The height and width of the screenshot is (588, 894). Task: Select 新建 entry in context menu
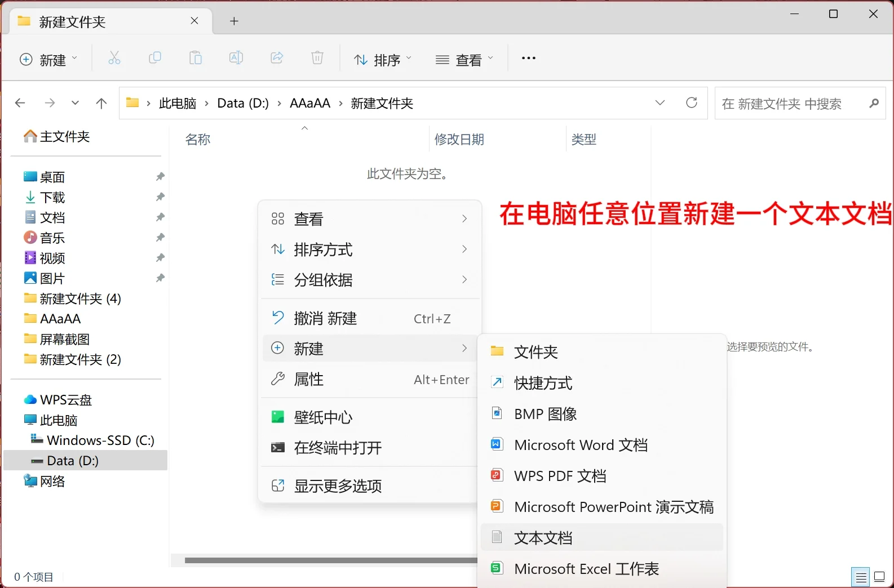pos(370,349)
